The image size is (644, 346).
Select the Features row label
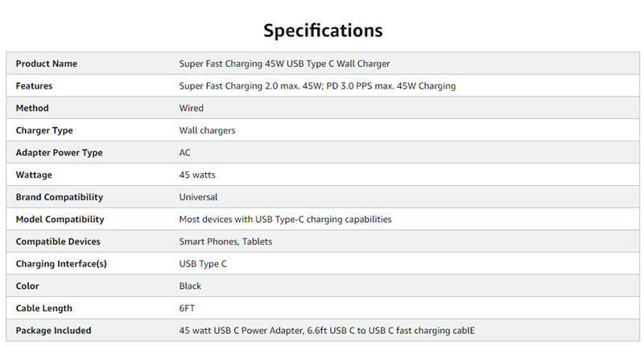pyautogui.click(x=34, y=86)
